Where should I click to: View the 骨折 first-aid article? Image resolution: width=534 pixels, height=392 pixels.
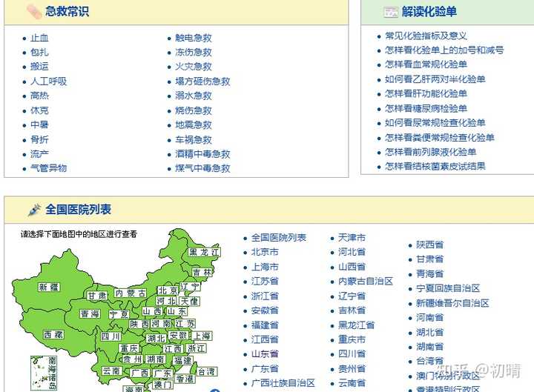(x=39, y=139)
